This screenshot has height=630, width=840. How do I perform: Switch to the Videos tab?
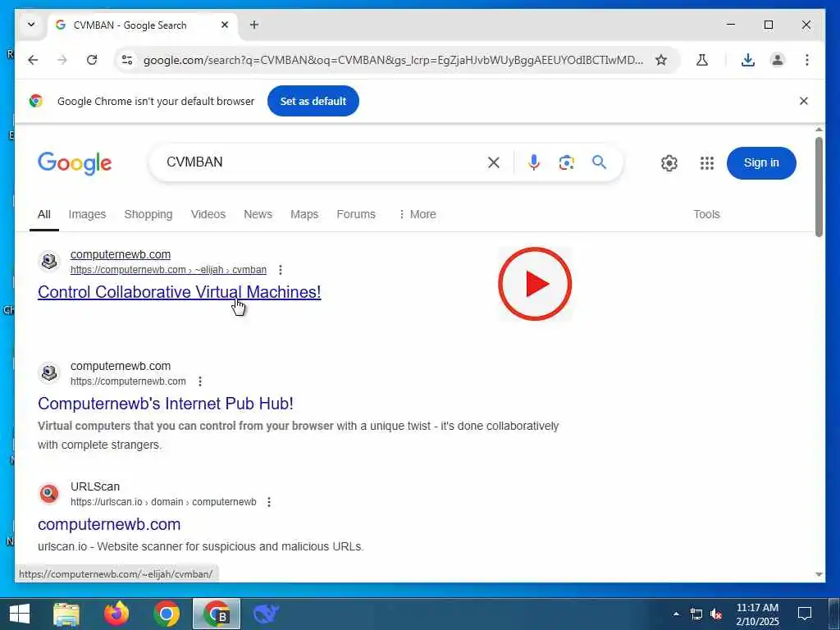coord(208,214)
